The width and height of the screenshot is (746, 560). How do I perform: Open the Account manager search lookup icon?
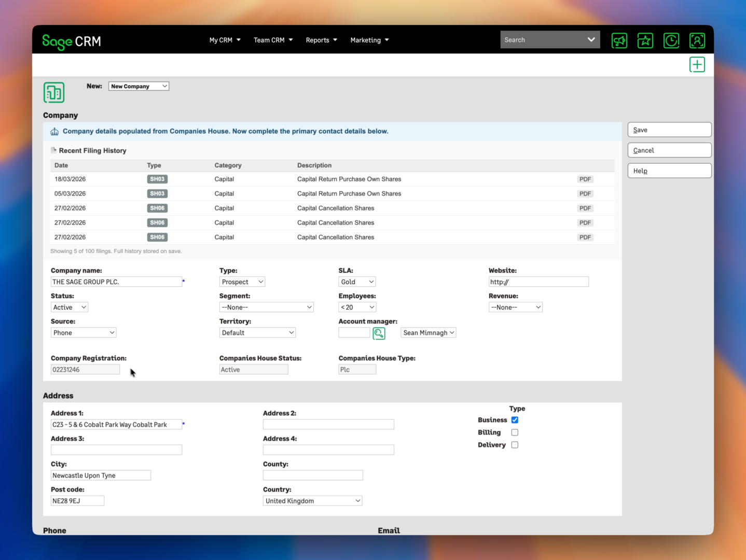(379, 333)
